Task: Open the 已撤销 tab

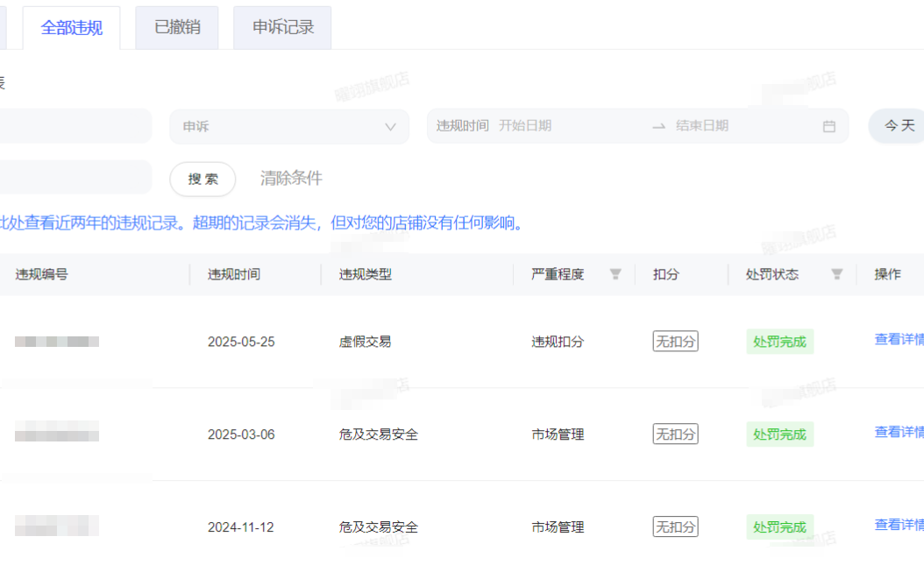Action: pyautogui.click(x=177, y=27)
